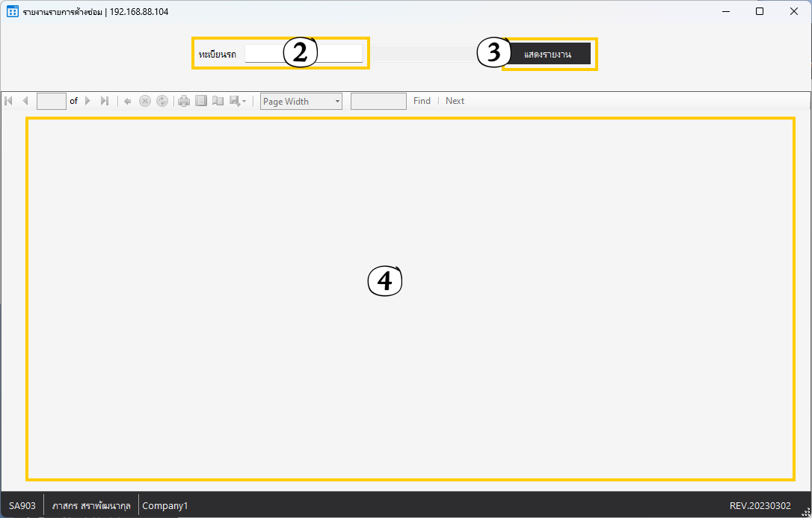Click the Next search result link

coord(455,101)
